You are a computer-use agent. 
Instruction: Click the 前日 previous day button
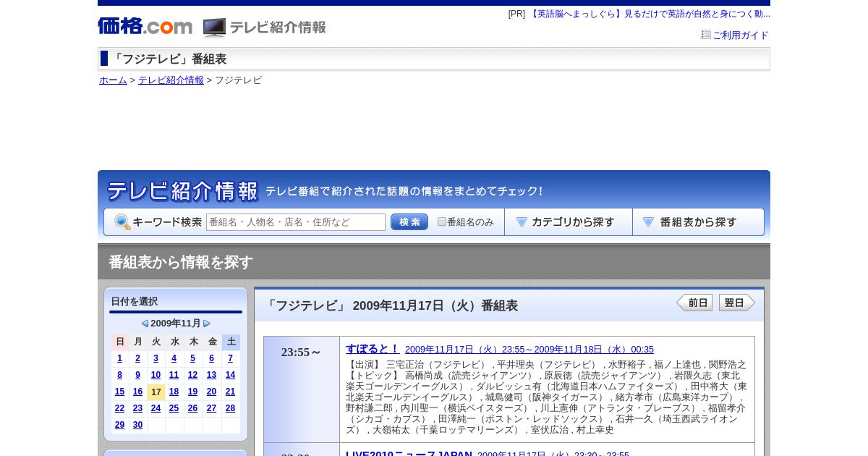click(694, 303)
